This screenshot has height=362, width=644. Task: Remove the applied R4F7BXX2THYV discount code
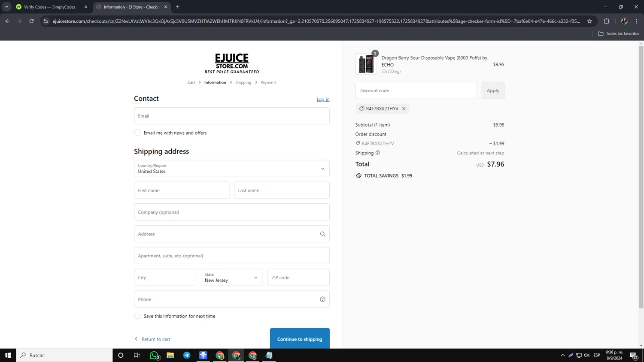(404, 109)
